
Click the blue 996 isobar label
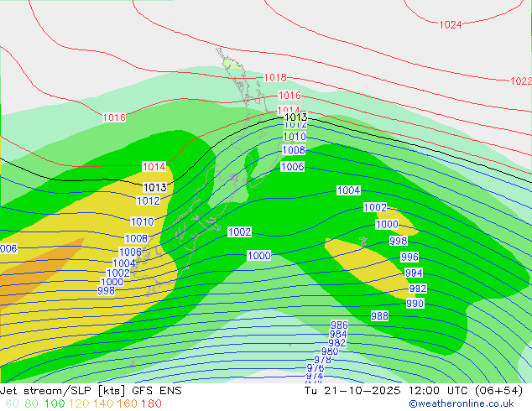tap(409, 257)
